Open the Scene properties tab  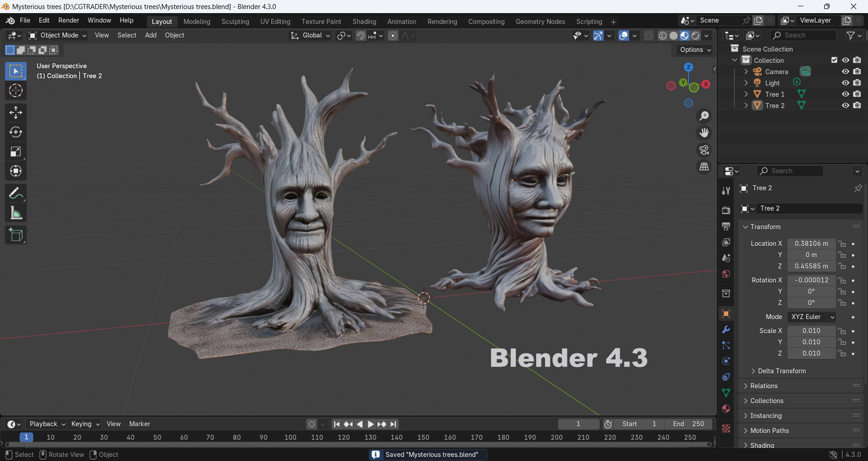[x=726, y=258]
